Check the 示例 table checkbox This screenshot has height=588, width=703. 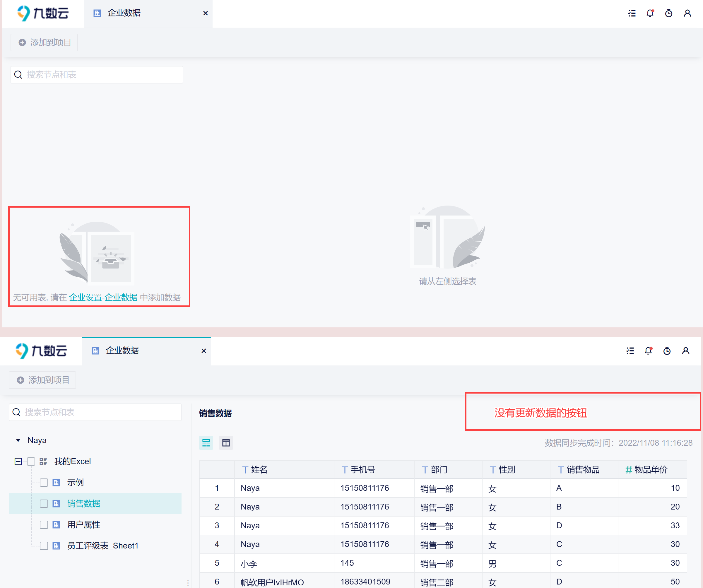[x=44, y=483]
